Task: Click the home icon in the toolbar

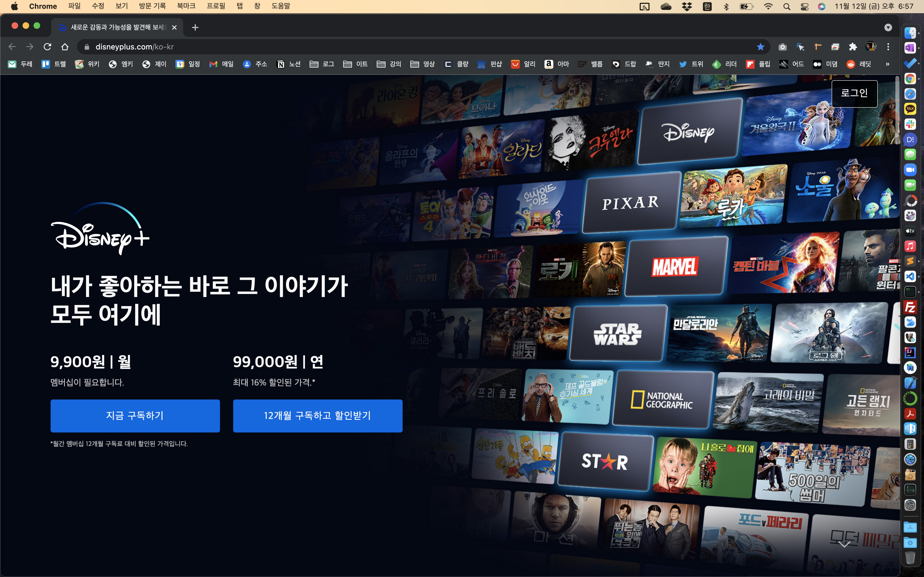Action: (65, 46)
